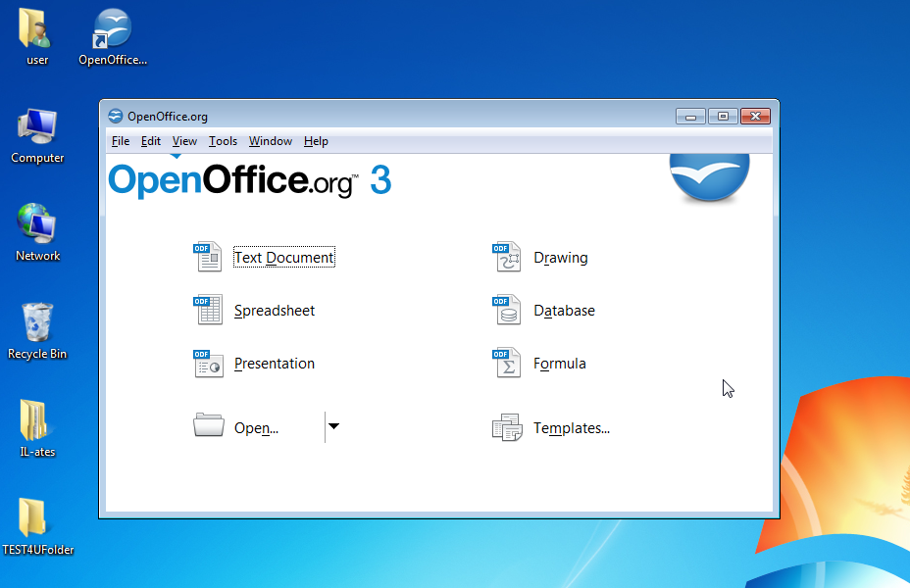Click the OpenOffice.org 3 logo banner
The width and height of the screenshot is (910, 588).
tap(249, 180)
